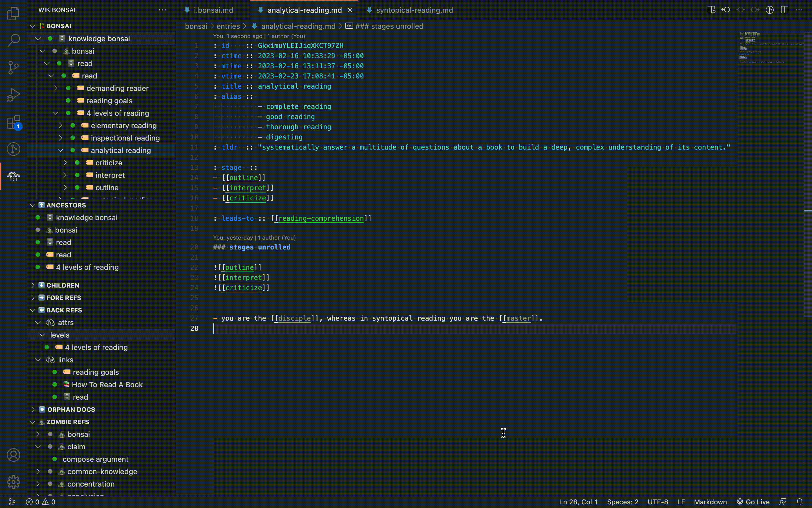
Task: Expand the criticize tree node
Action: (x=65, y=163)
